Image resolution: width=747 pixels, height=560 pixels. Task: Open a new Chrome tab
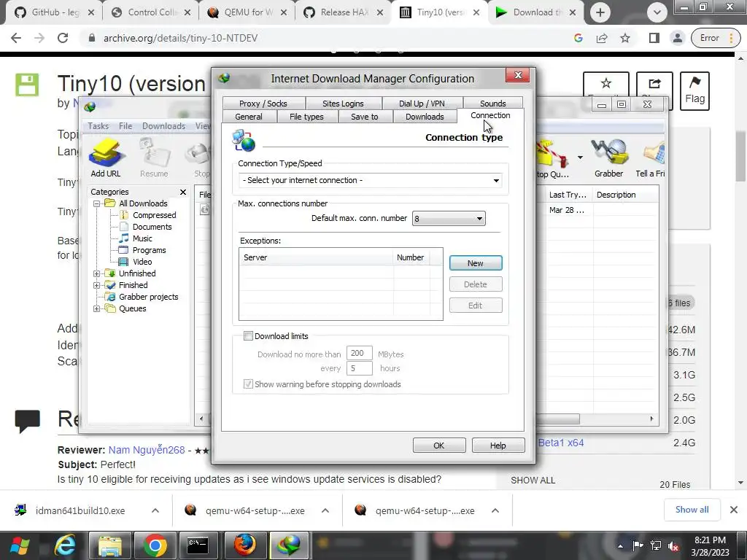pos(600,12)
